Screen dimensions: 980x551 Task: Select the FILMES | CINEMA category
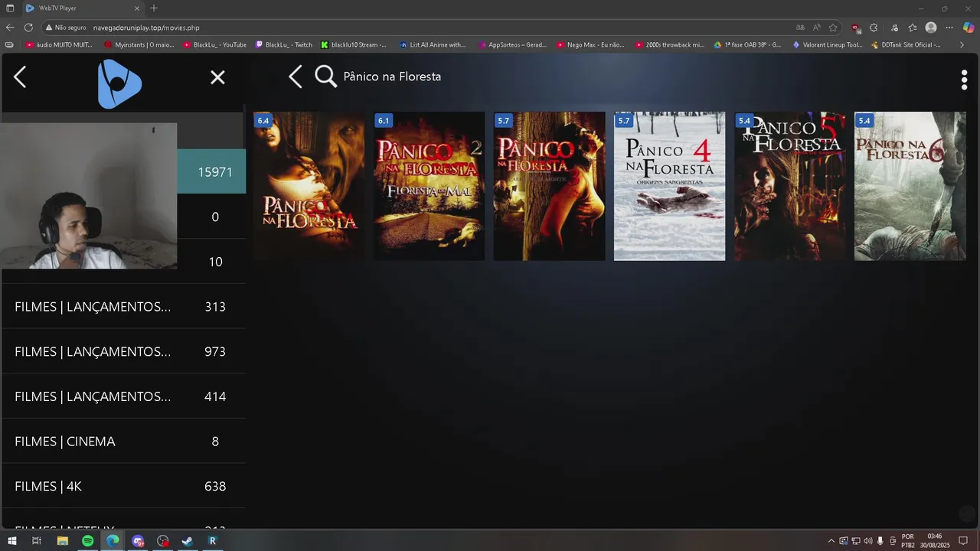123,442
